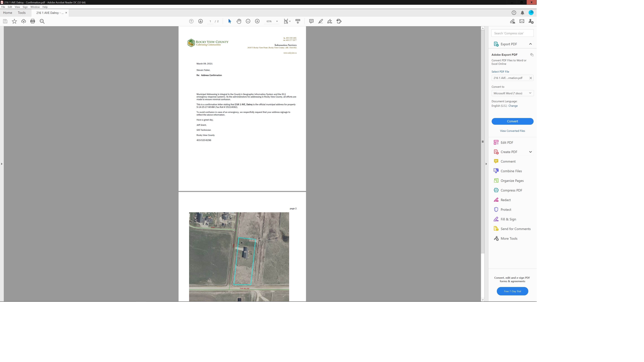Select the Highlight text pen tool
This screenshot has width=644, height=362.
pos(320,21)
